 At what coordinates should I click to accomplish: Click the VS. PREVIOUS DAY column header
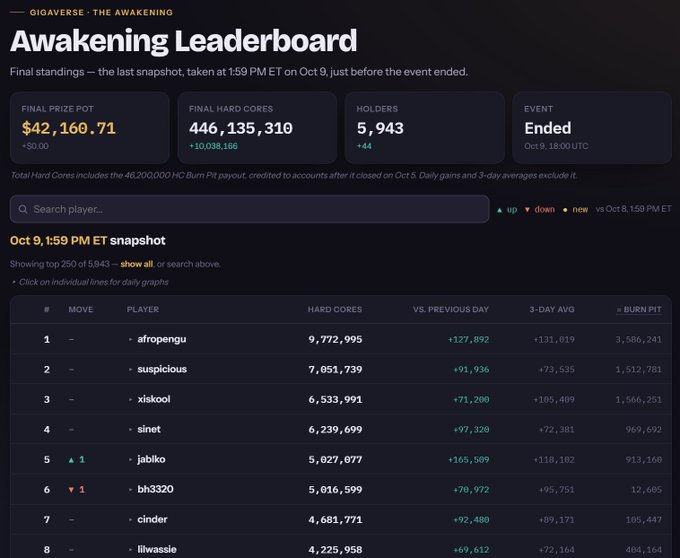pyautogui.click(x=451, y=310)
